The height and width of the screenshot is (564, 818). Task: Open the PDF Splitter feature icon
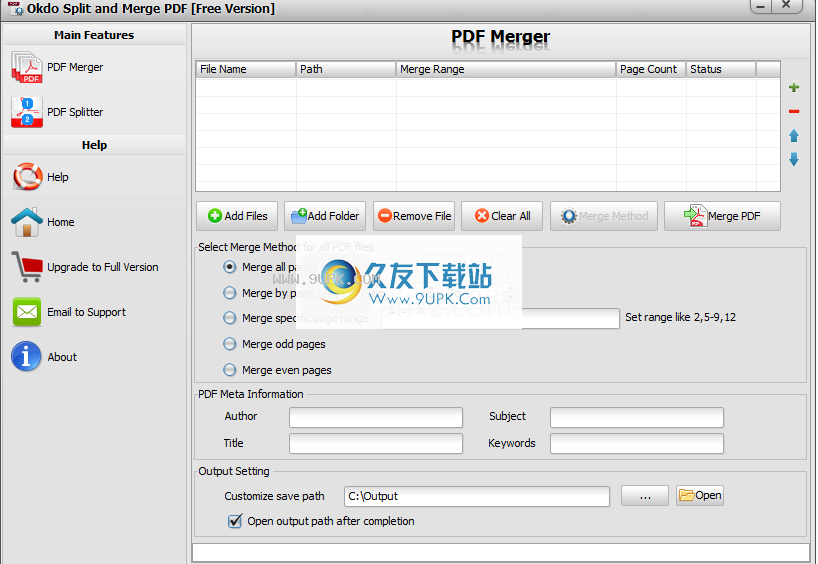[27, 112]
